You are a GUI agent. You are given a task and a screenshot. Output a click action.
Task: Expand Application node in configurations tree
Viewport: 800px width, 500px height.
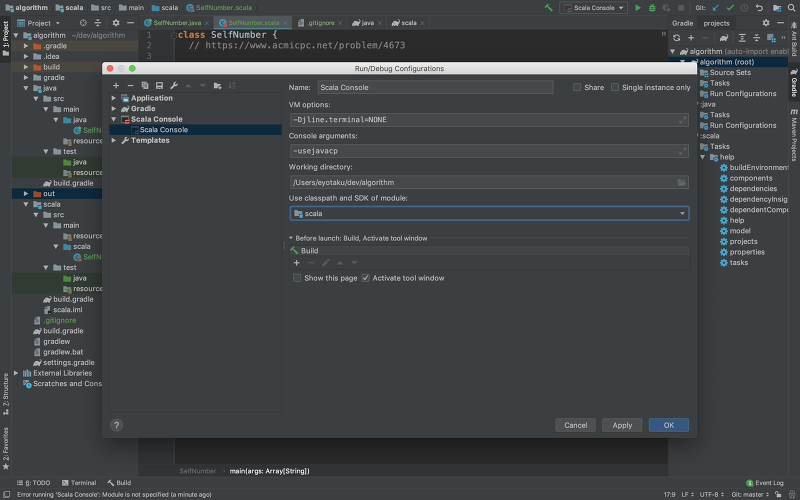point(114,98)
